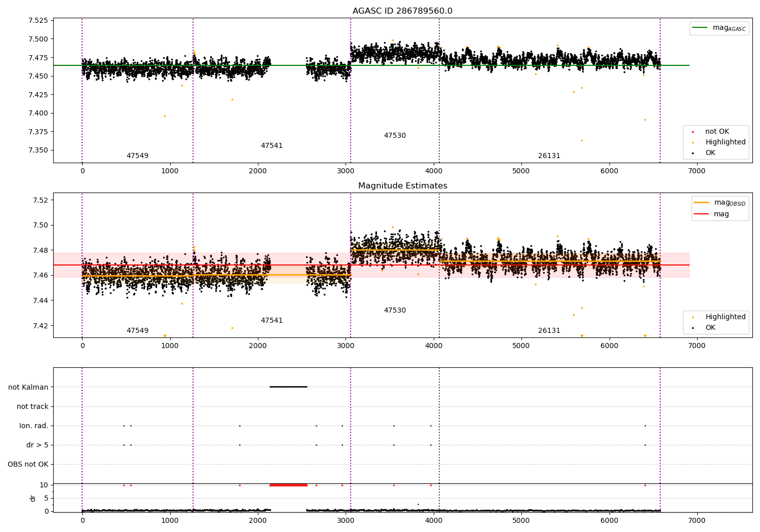The image size is (760, 532).
Task: Click the row of red triangles under the not Kalman bar
Action: pos(288,485)
